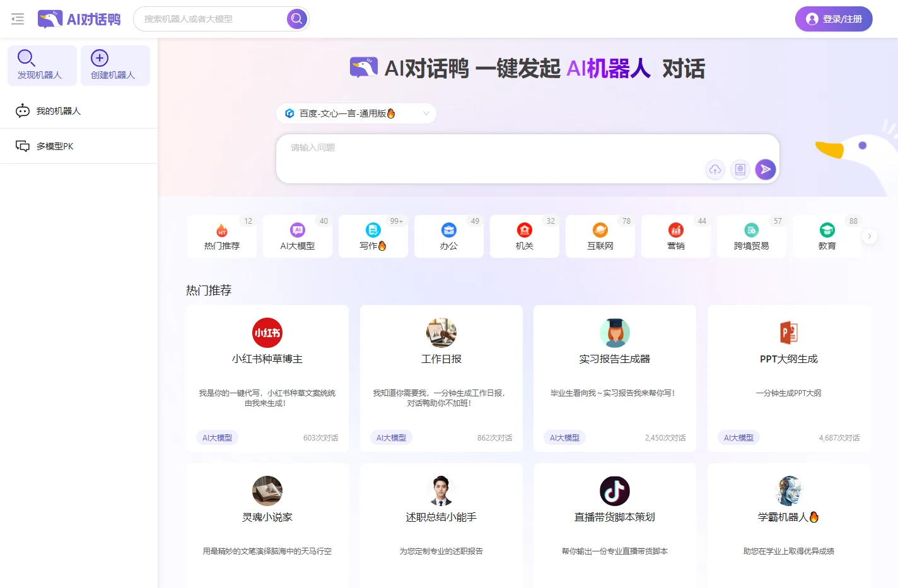The width and height of the screenshot is (898, 588).
Task: Click the 热门推荐 section heading
Action: 209,291
